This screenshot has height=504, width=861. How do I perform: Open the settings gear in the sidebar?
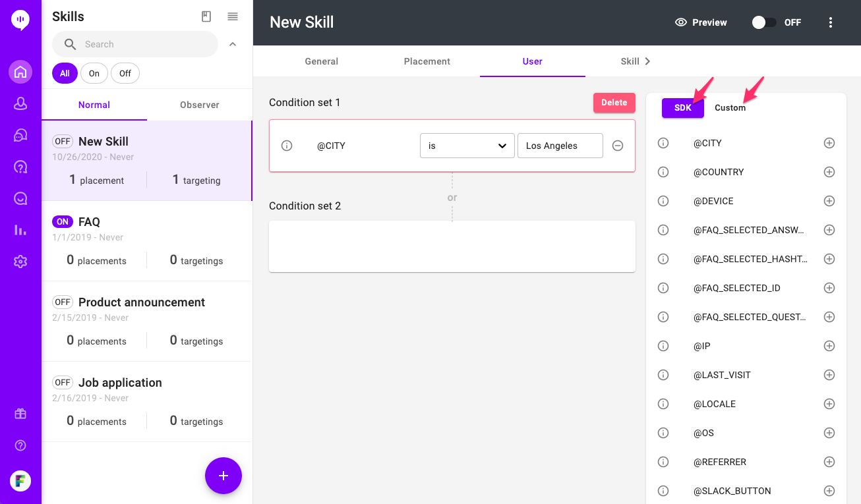(20, 262)
